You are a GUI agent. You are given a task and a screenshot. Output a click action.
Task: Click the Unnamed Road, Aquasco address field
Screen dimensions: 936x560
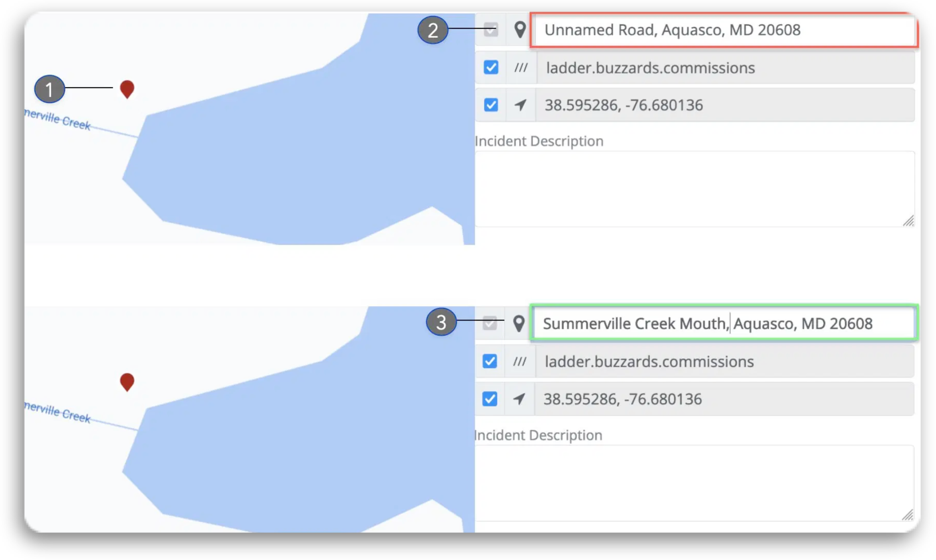[724, 30]
